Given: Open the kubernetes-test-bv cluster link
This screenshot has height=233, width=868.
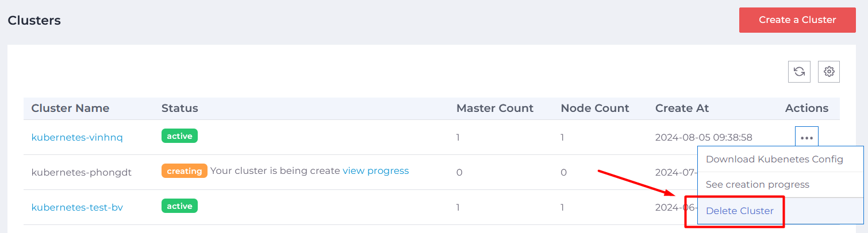Looking at the screenshot, I should click(77, 208).
